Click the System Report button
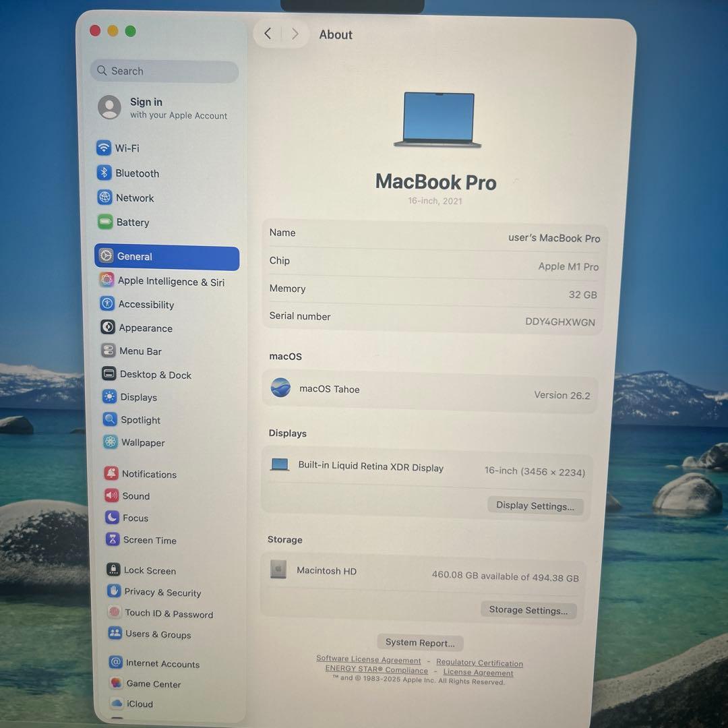The image size is (728, 728). click(420, 642)
